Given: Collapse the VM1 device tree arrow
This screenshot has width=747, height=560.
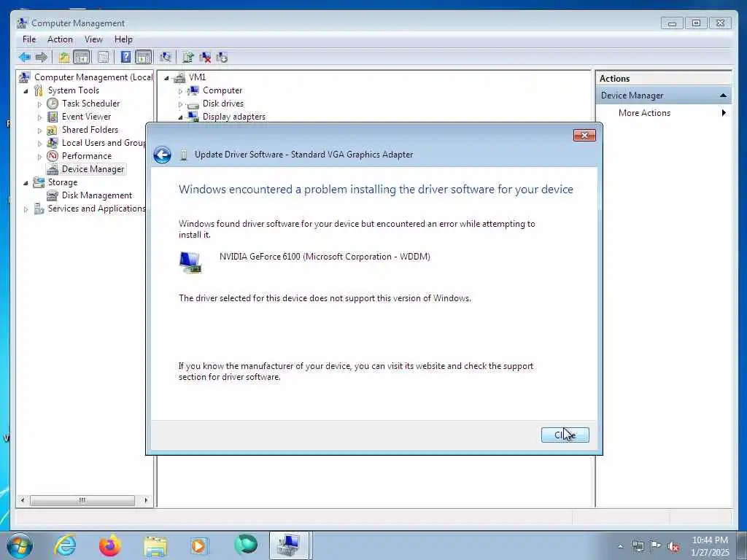Looking at the screenshot, I should [166, 77].
